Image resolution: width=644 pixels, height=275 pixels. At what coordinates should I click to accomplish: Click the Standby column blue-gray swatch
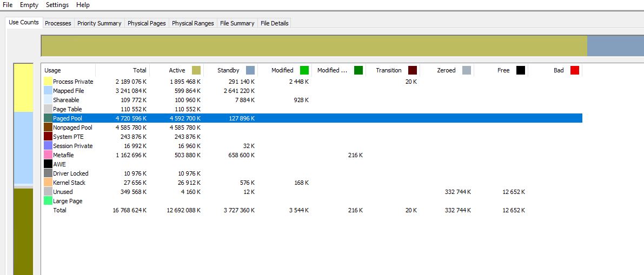coord(250,70)
